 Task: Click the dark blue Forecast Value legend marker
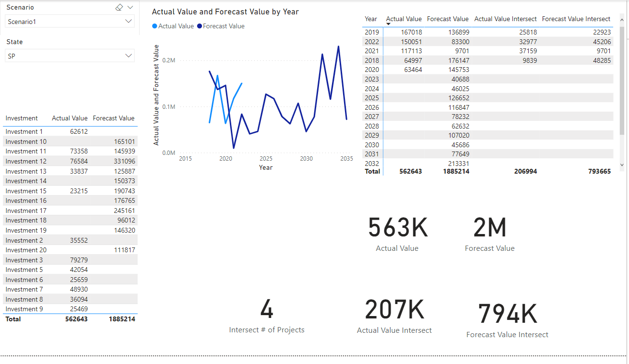[x=199, y=26]
